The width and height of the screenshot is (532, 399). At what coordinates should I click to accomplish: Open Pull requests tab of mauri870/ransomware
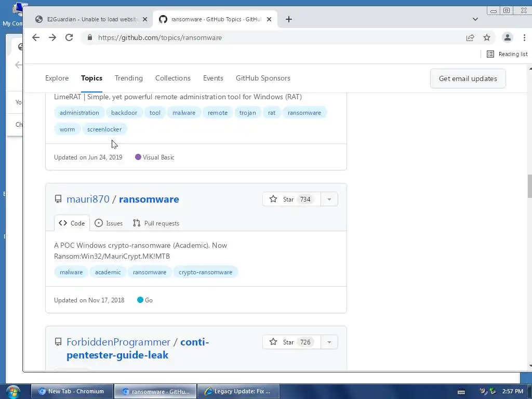156,223
